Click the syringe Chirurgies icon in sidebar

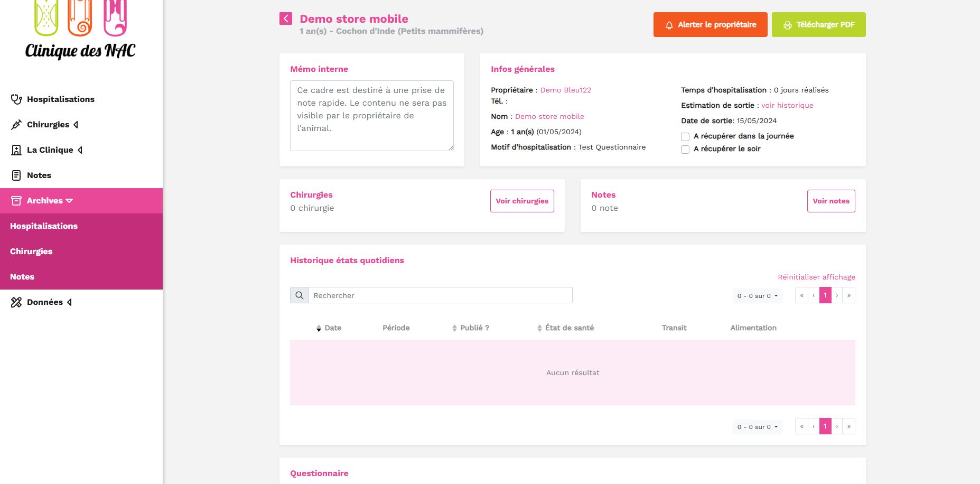[16, 125]
